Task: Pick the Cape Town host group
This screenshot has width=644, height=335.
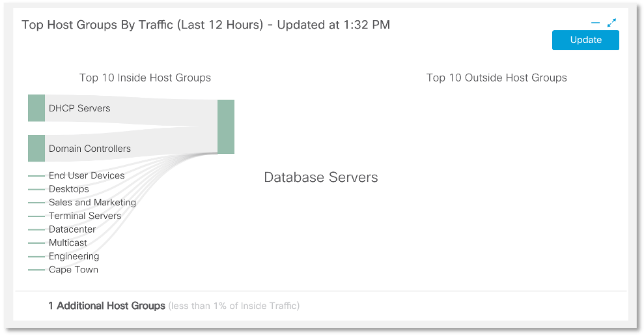Action: click(73, 270)
